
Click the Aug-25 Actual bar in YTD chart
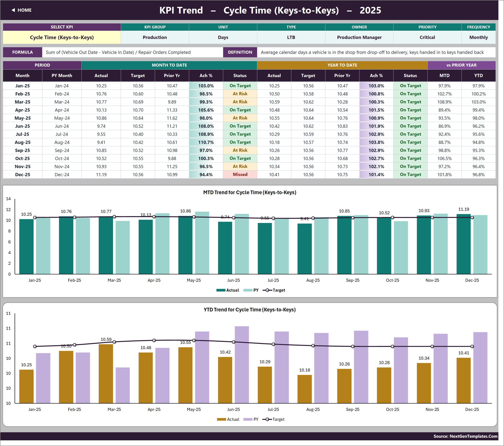(305, 389)
